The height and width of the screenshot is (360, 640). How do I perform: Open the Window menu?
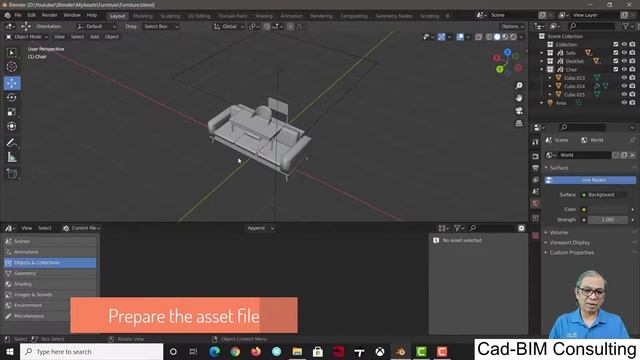(x=72, y=16)
